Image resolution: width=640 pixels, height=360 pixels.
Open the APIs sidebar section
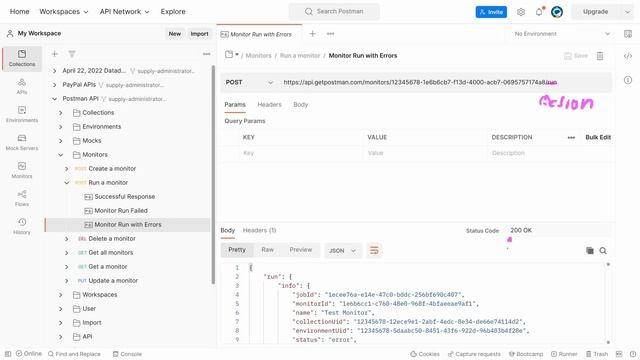[x=22, y=86]
